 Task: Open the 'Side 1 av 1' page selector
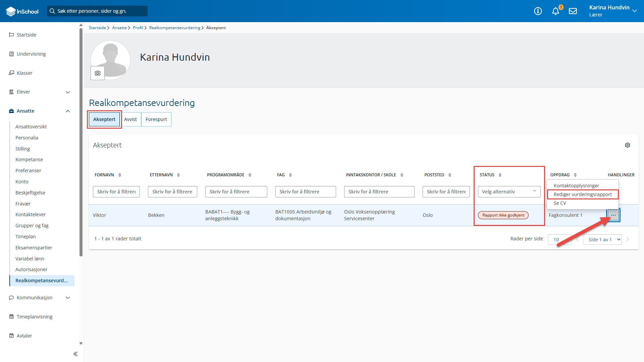[x=602, y=239]
